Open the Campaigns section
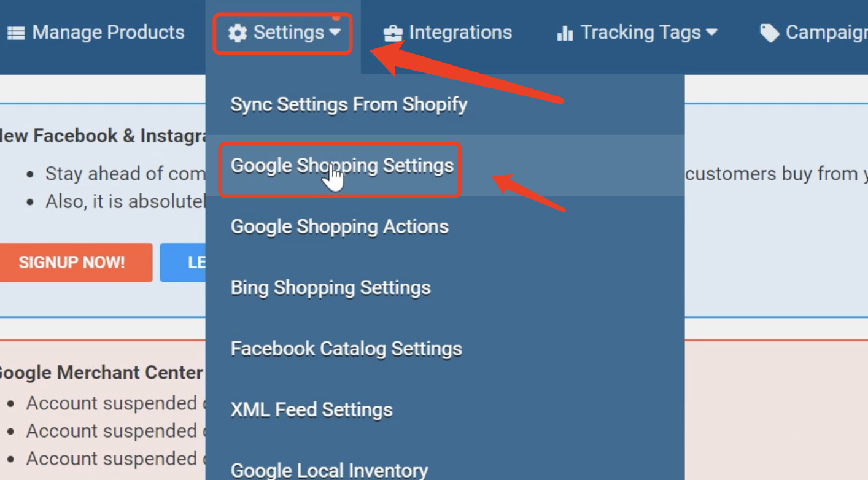Screen dimensions: 868x480 [x=823, y=32]
